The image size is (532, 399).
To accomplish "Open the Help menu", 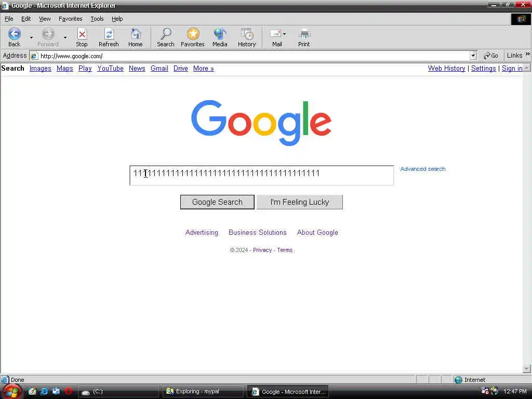I will point(117,19).
